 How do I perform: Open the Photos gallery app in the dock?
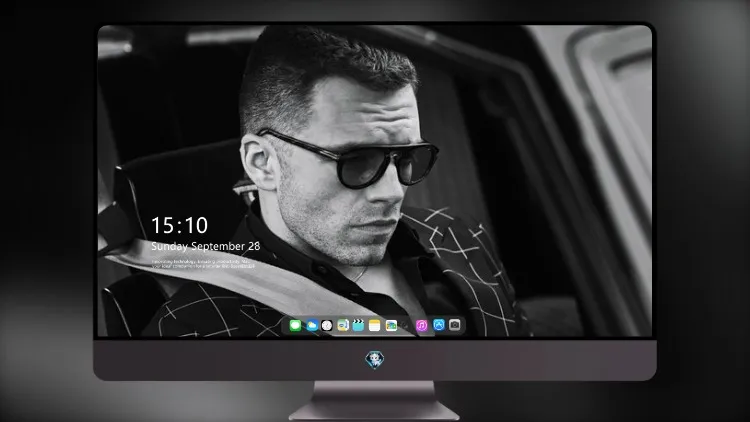coord(391,325)
